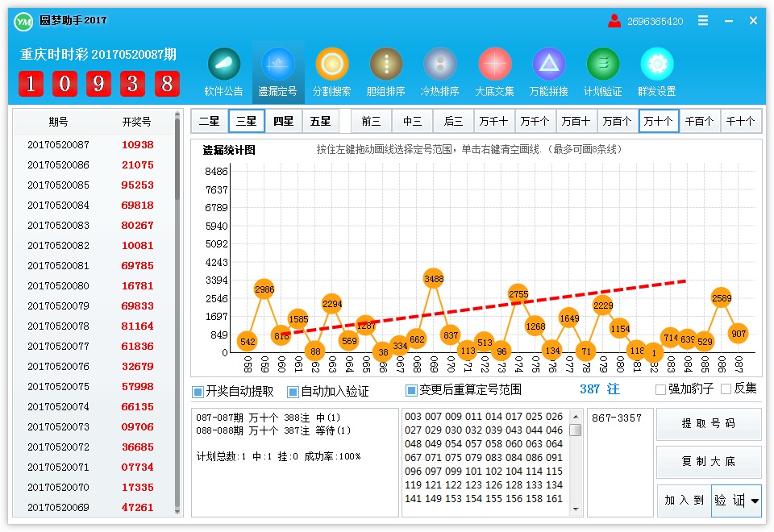Click the 冷热排序 icon
This screenshot has width=774, height=532.
click(x=440, y=64)
